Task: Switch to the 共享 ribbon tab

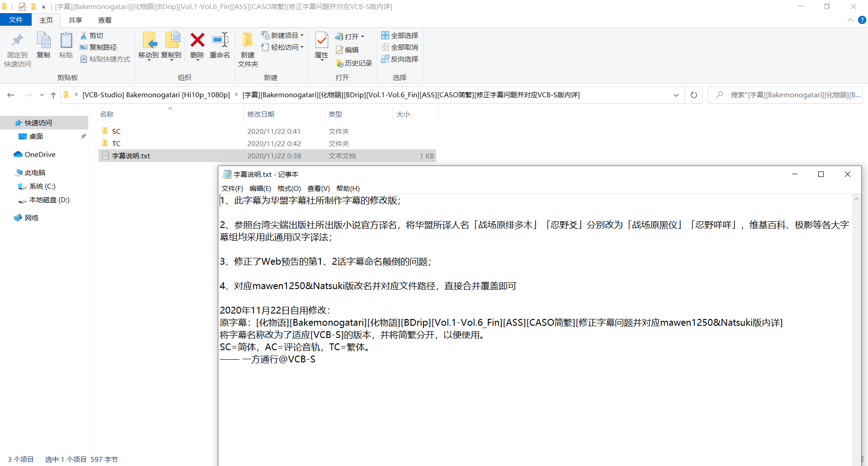Action: click(75, 20)
